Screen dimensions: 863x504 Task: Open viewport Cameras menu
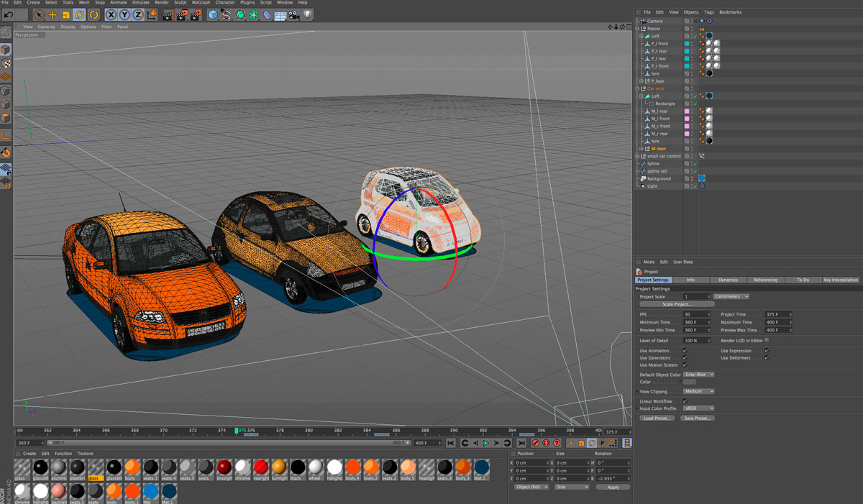pos(46,27)
